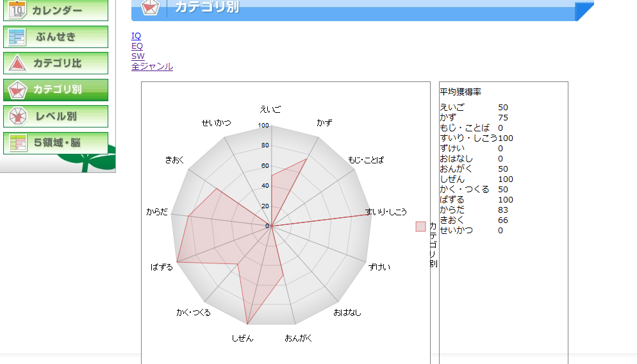
Task: Click the おはなし axis label on chart
Action: click(347, 312)
